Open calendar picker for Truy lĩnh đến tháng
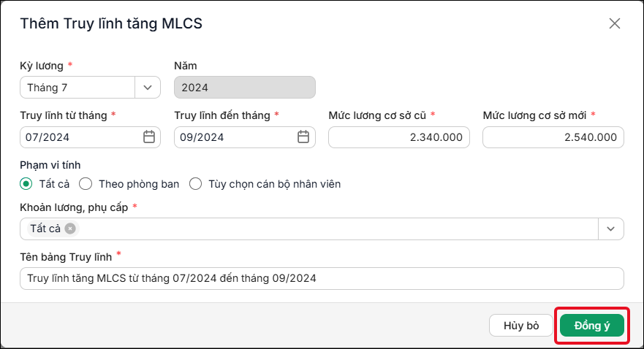This screenshot has width=644, height=349. pos(303,137)
